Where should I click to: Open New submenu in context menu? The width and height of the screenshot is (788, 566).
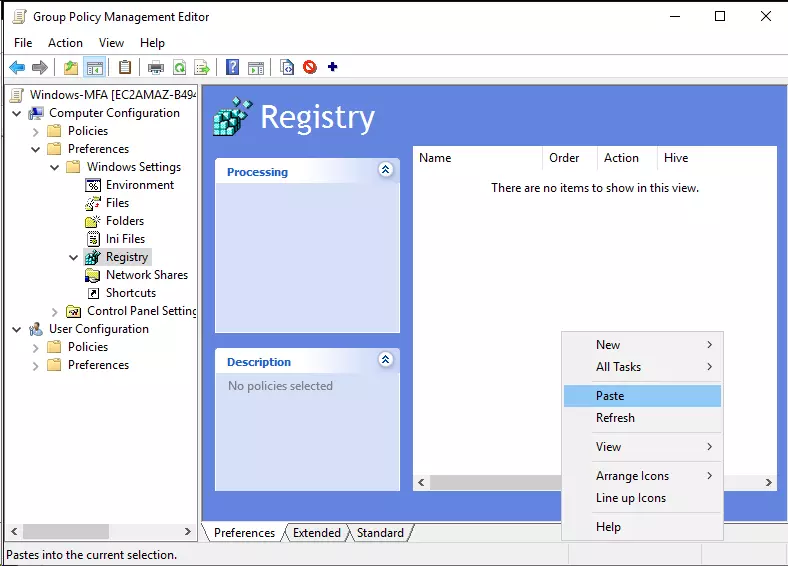642,345
